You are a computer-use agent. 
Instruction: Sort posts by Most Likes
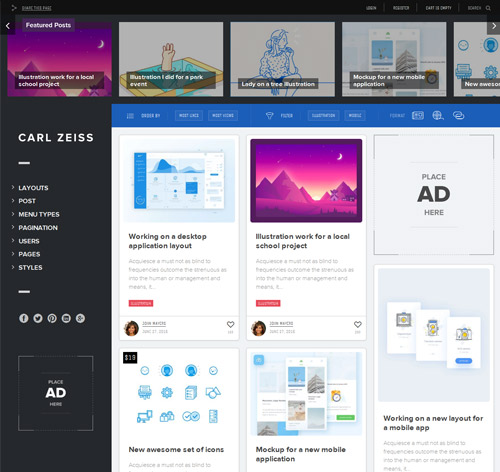click(x=189, y=116)
